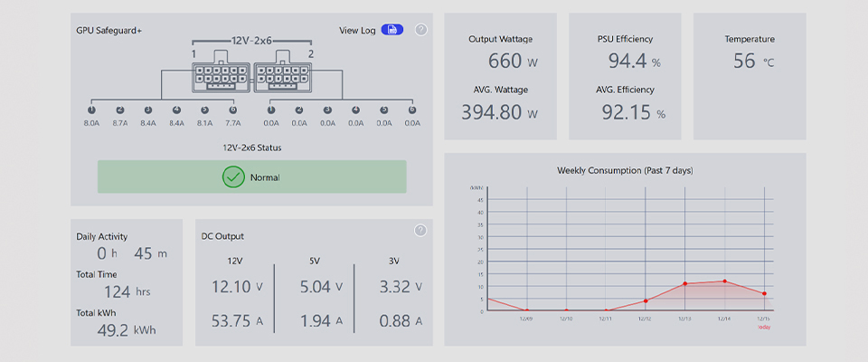The width and height of the screenshot is (868, 362).
Task: Click the 12/13 data point on chart
Action: pos(685,284)
